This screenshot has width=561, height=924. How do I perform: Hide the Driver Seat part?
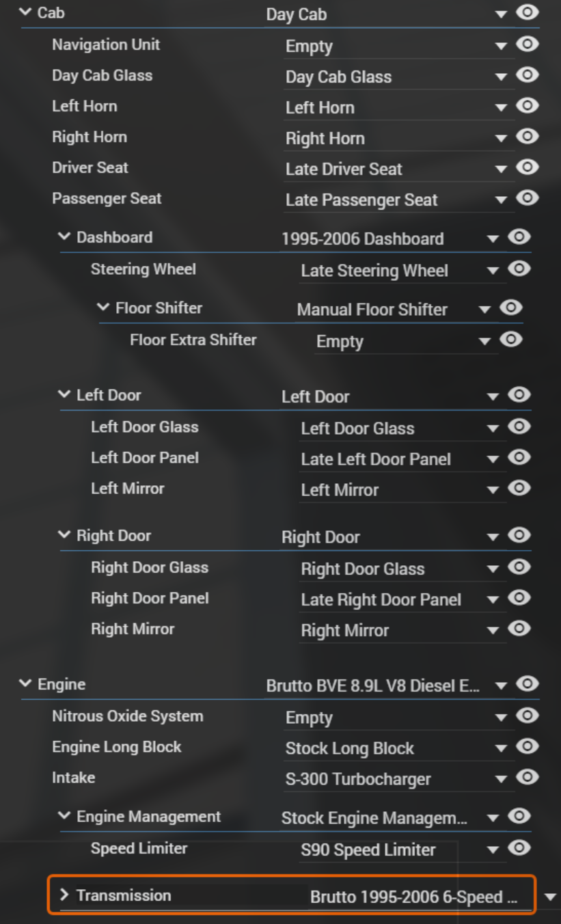click(x=527, y=167)
